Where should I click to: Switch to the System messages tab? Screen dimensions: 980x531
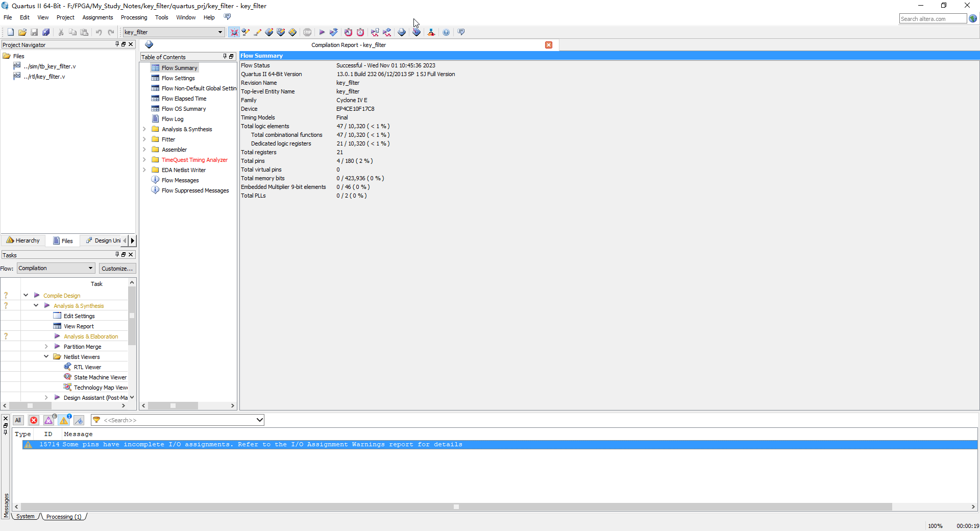coord(26,517)
